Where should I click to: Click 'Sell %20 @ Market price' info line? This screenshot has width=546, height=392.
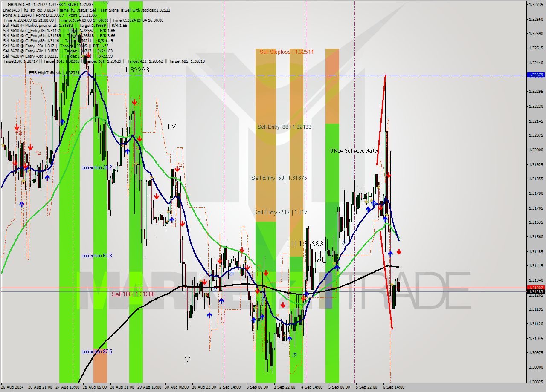(x=65, y=25)
